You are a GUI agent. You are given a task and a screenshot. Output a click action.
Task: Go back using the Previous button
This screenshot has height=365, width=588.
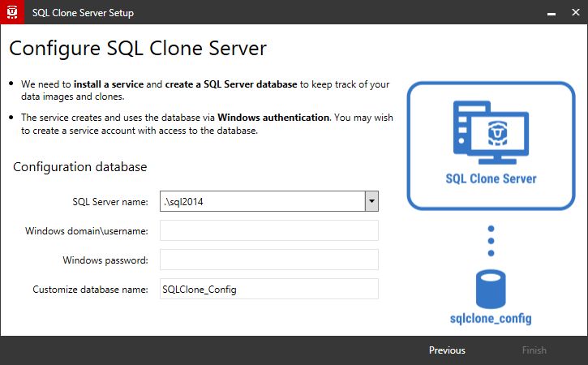447,350
